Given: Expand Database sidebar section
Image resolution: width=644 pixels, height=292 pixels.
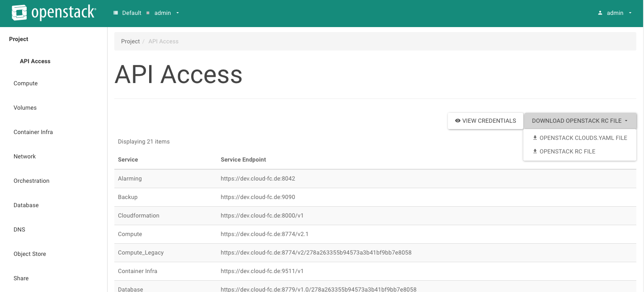Looking at the screenshot, I should pyautogui.click(x=26, y=205).
